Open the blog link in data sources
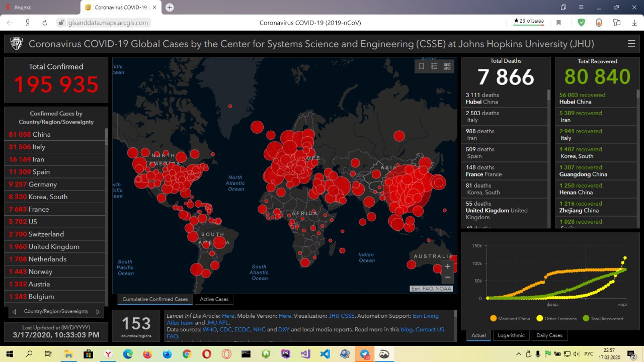This screenshot has height=362, width=644. coord(407,330)
